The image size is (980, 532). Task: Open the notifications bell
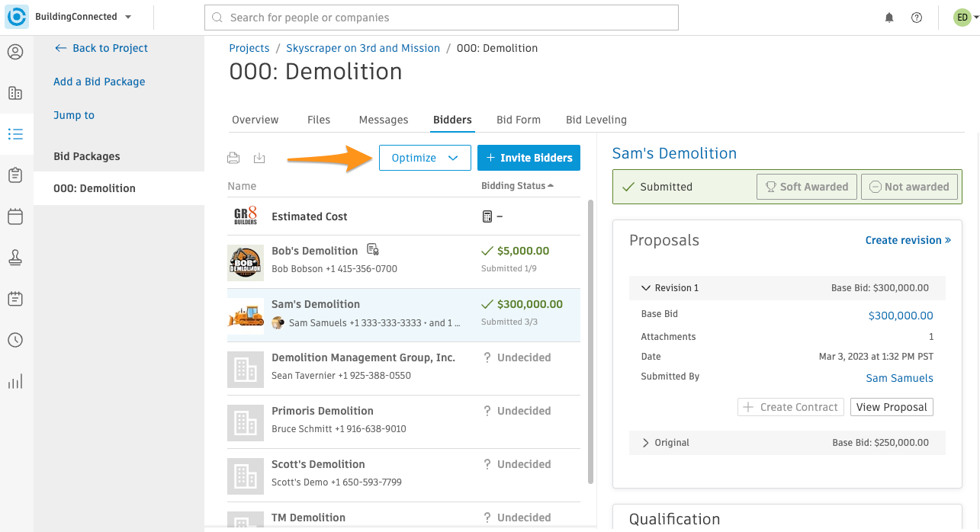[889, 18]
